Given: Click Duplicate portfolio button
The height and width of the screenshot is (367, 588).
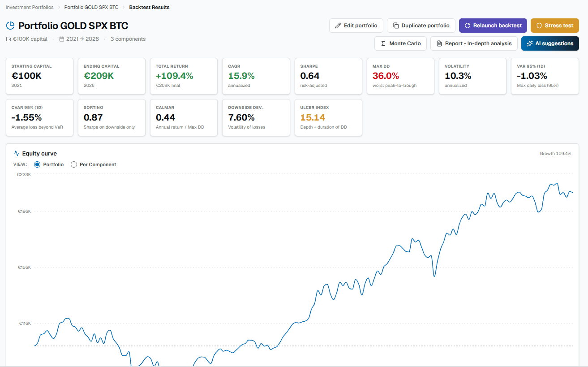Looking at the screenshot, I should [421, 26].
